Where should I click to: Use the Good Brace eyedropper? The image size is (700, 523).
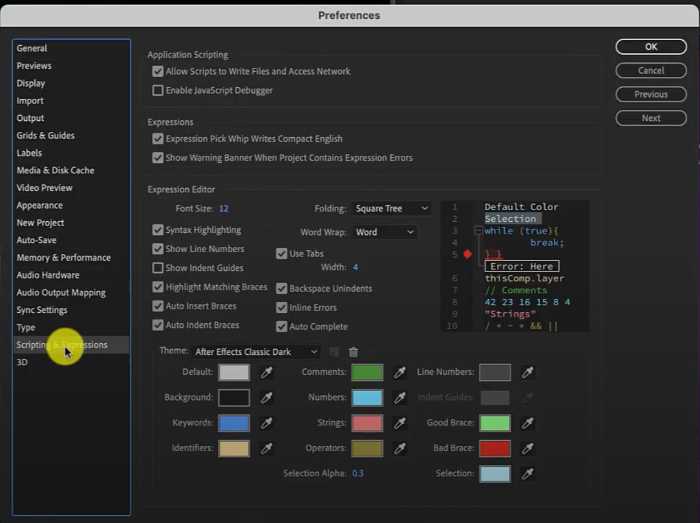click(527, 423)
